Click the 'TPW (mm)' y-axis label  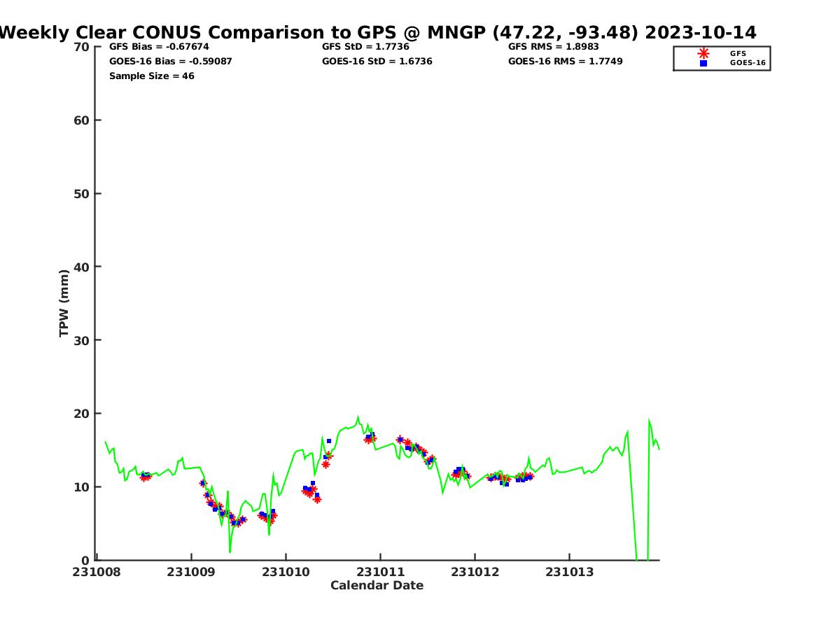point(64,303)
